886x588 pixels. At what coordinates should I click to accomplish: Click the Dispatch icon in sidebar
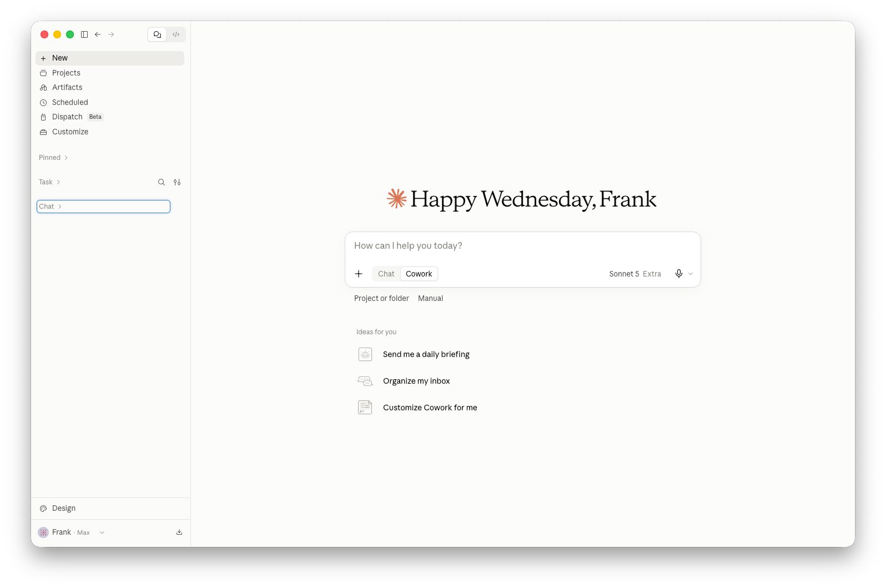tap(43, 117)
